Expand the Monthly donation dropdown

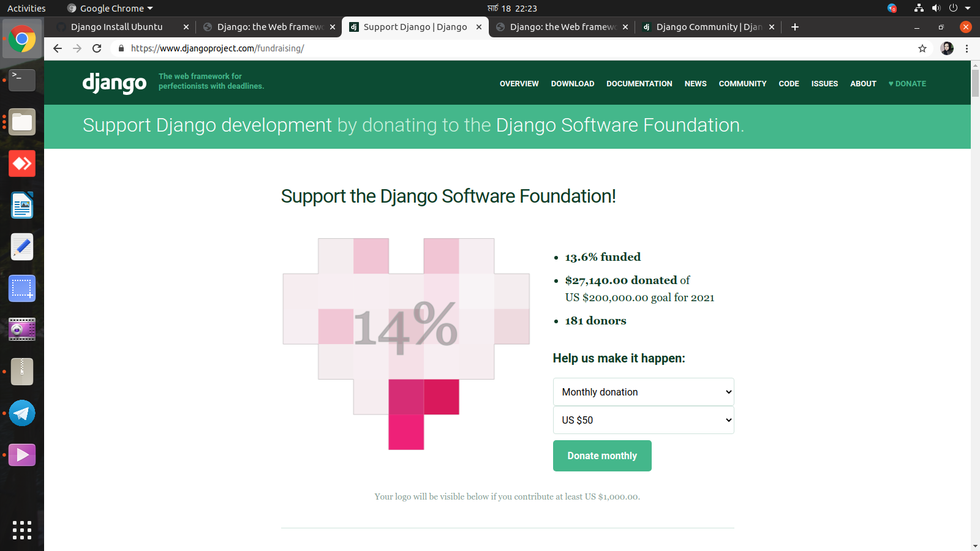(644, 392)
